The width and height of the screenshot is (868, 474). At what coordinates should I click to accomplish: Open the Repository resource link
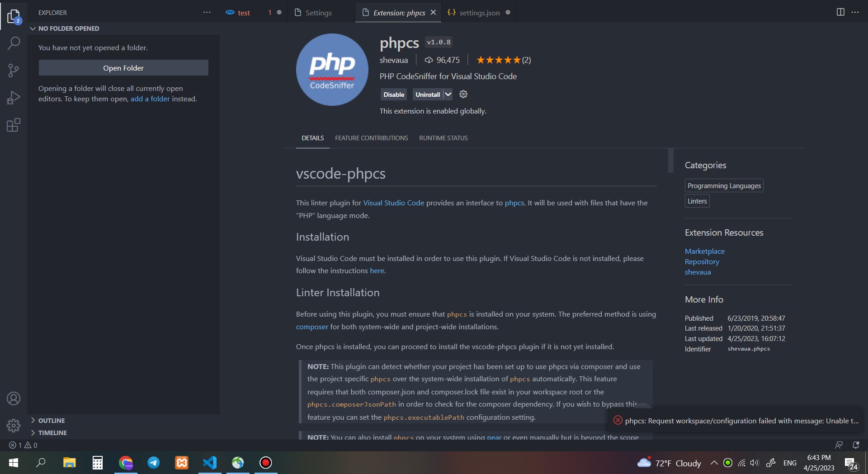pos(702,261)
